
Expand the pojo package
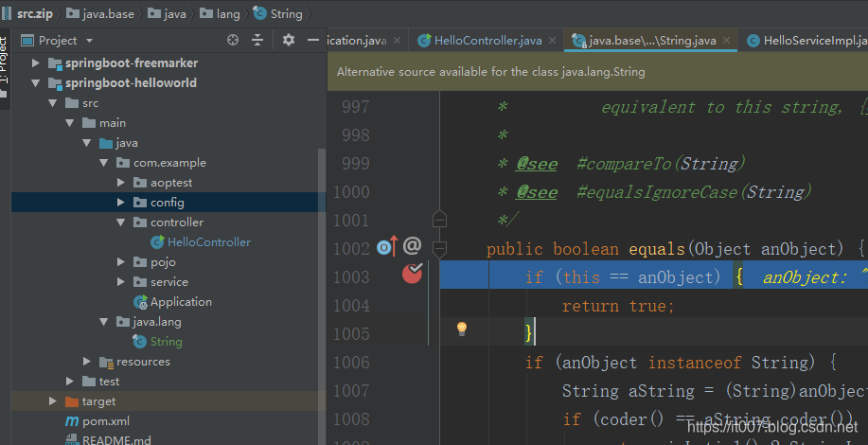point(121,262)
